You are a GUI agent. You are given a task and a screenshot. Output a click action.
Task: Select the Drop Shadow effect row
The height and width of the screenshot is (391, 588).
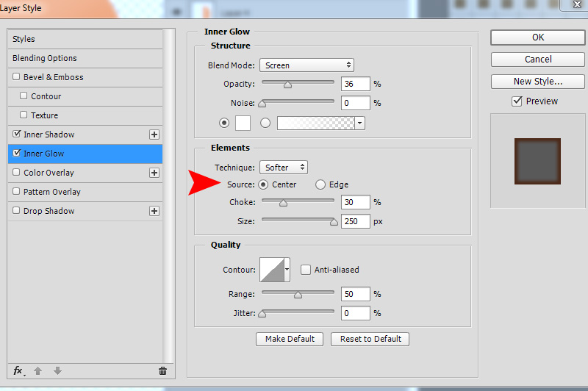click(x=85, y=211)
